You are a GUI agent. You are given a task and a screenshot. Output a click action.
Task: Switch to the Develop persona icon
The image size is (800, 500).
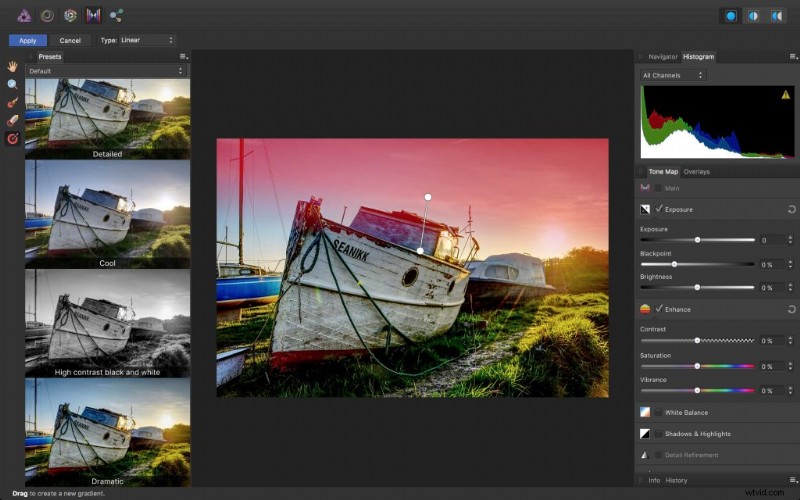pyautogui.click(x=70, y=16)
